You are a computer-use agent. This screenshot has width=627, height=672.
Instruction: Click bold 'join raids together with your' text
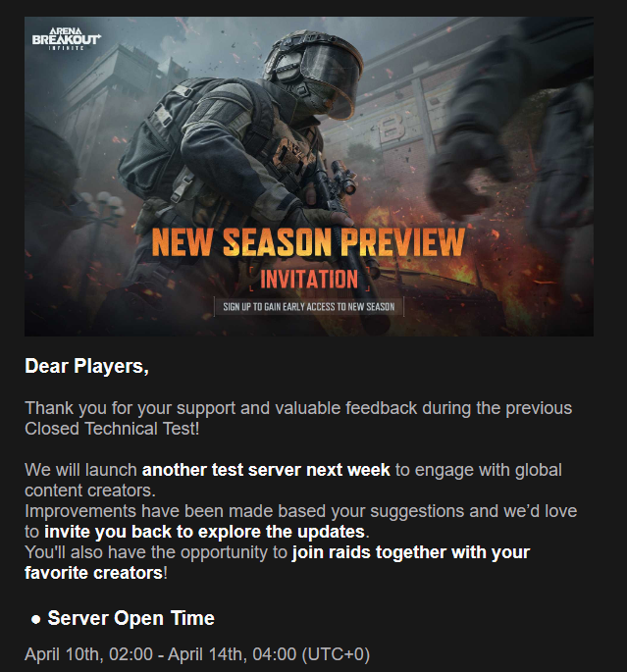click(411, 552)
